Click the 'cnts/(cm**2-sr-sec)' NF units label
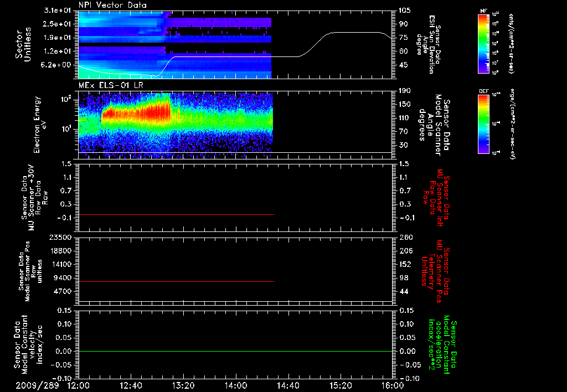This screenshot has height=392, width=567. click(511, 44)
